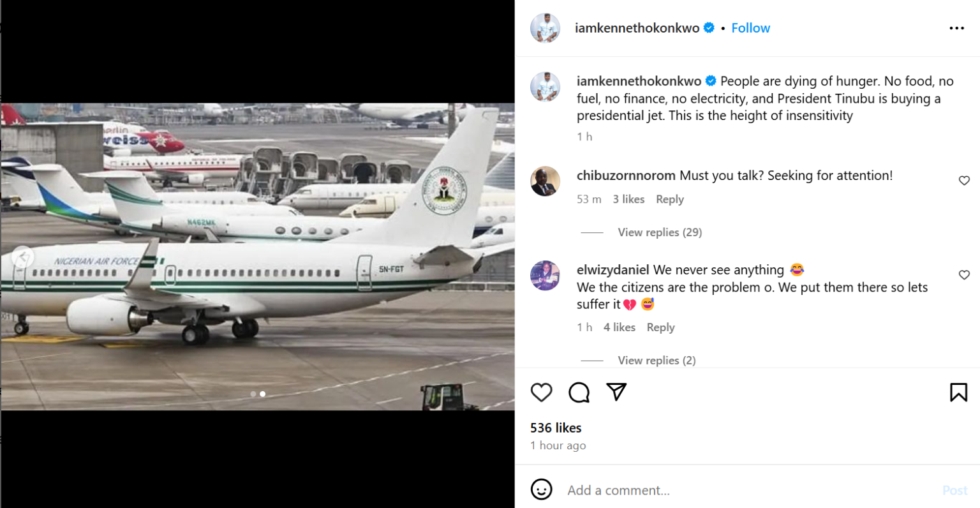Go to previous photo with left arrow
The image size is (980, 508).
point(22,257)
